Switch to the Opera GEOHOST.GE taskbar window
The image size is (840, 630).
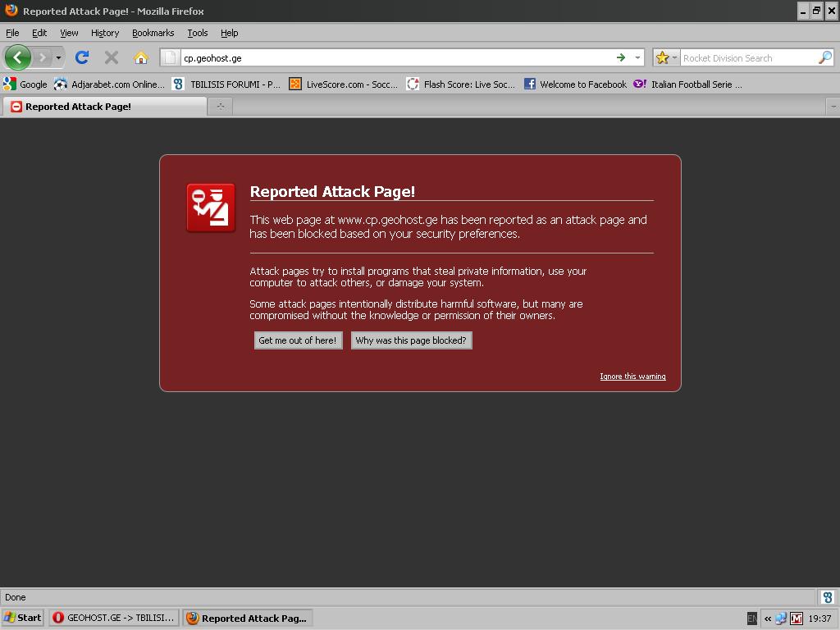(x=113, y=618)
